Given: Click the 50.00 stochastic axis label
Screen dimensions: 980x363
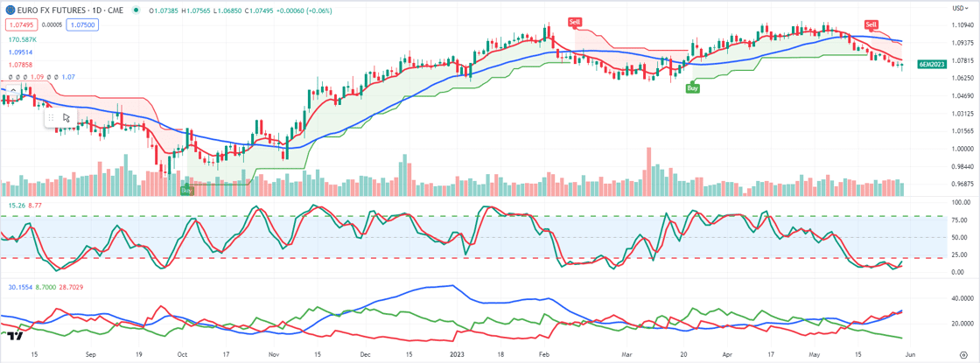Looking at the screenshot, I should click(961, 237).
